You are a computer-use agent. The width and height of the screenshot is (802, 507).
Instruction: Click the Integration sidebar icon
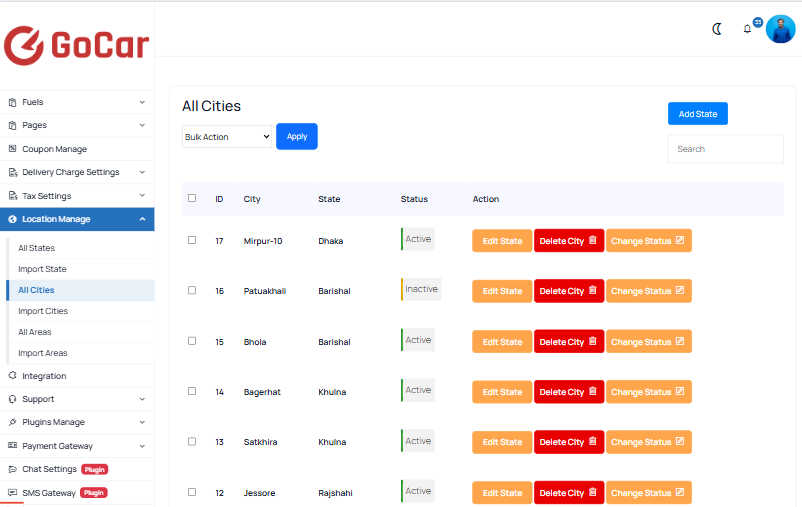[12, 376]
